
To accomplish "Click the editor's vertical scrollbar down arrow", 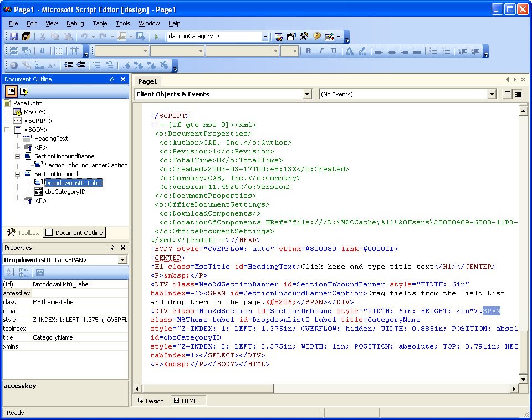I will [x=523, y=379].
